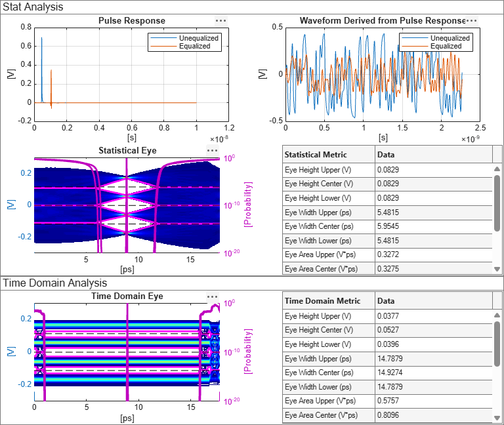This screenshot has width=504, height=425.
Task: Select statistical Eye Height Upper (V) row
Action: (387, 170)
